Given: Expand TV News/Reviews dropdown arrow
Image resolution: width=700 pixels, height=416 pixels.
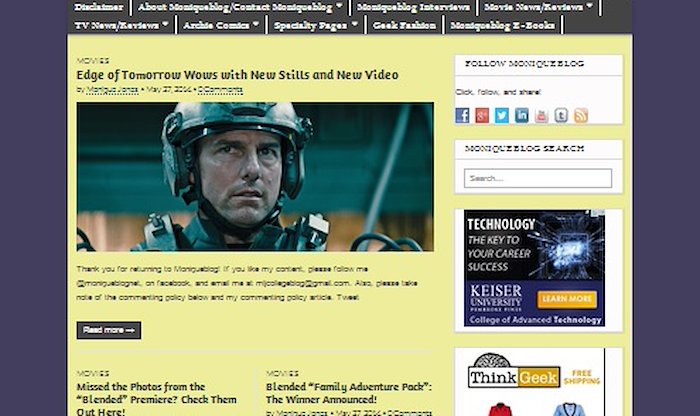Looking at the screenshot, I should click(x=165, y=24).
